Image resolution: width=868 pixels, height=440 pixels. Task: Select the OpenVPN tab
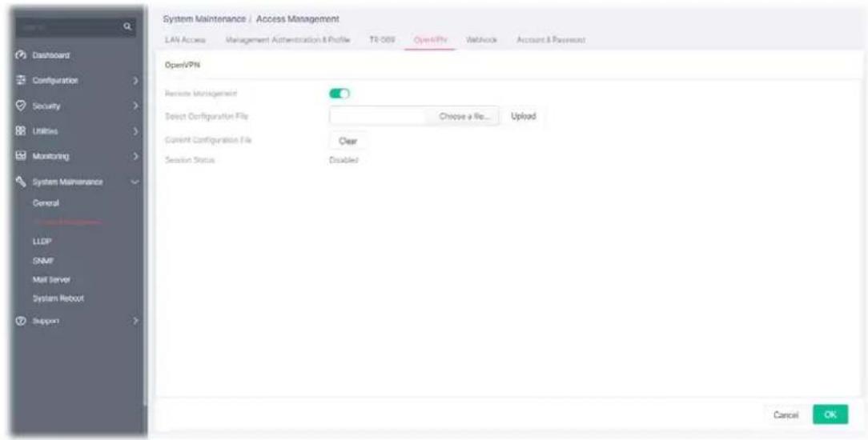(x=430, y=40)
